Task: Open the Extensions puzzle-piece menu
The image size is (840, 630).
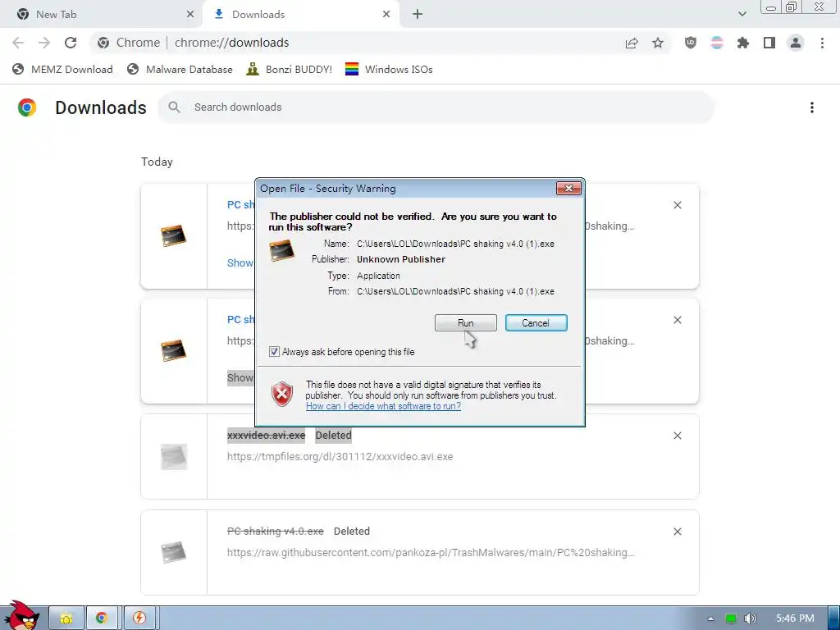Action: (743, 43)
